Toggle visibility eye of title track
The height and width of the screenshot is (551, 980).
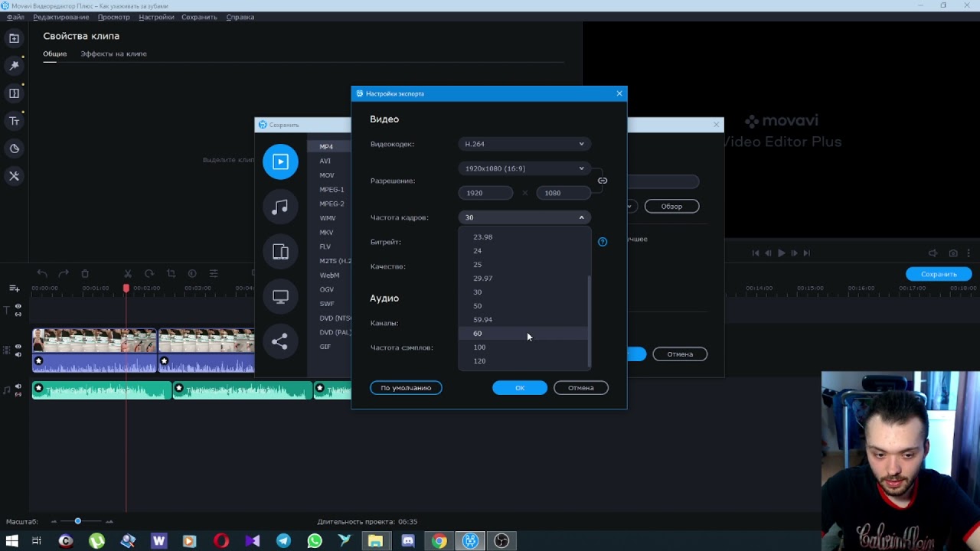point(18,306)
